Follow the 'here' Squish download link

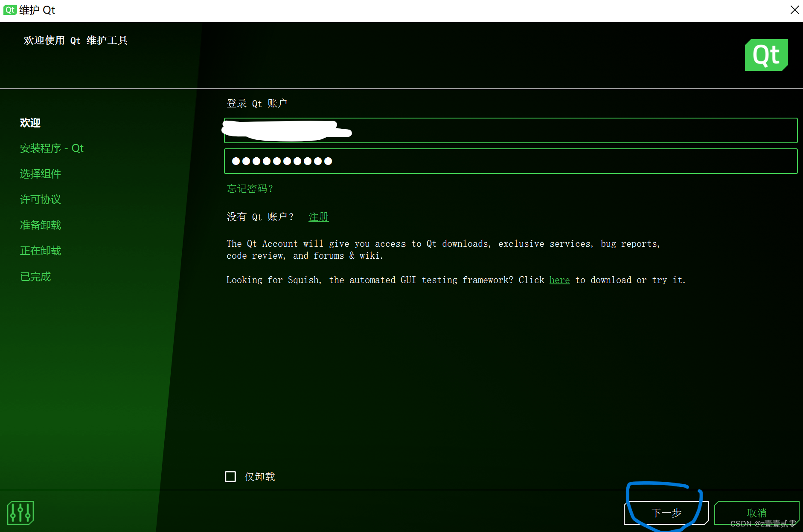(559, 280)
